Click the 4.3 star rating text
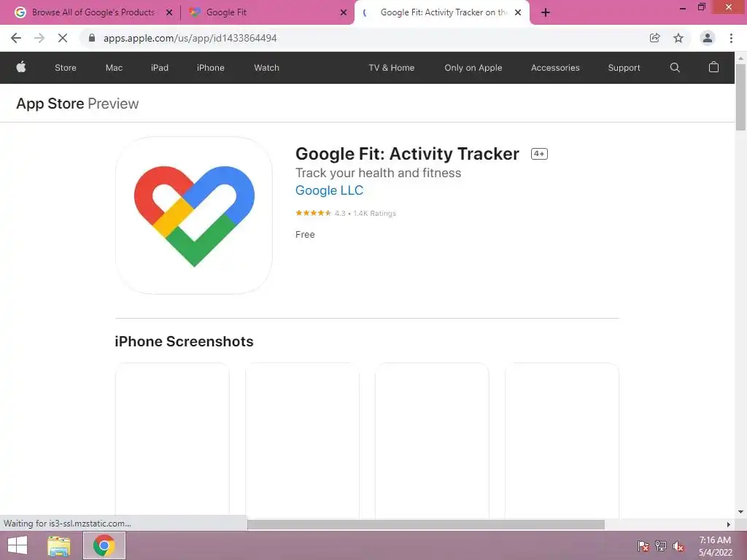 (x=340, y=214)
